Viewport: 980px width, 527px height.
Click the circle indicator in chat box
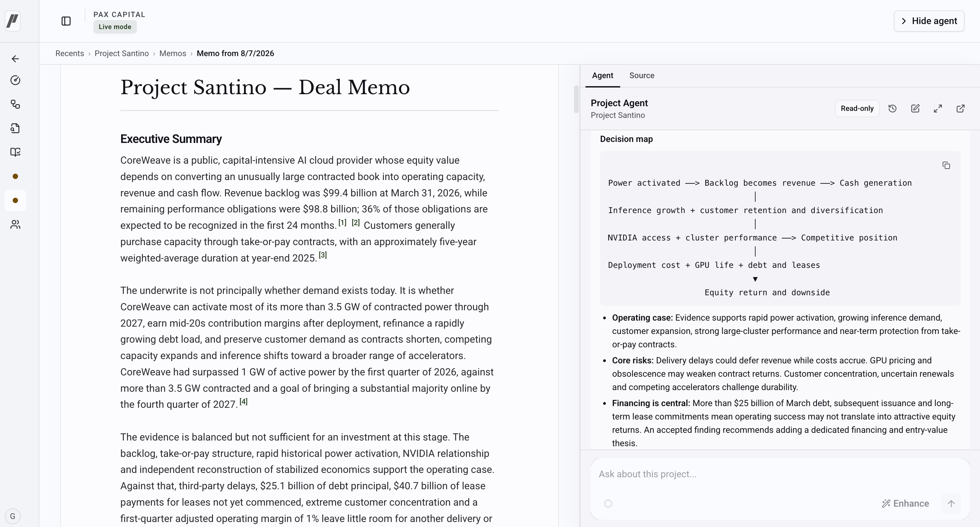tap(608, 503)
